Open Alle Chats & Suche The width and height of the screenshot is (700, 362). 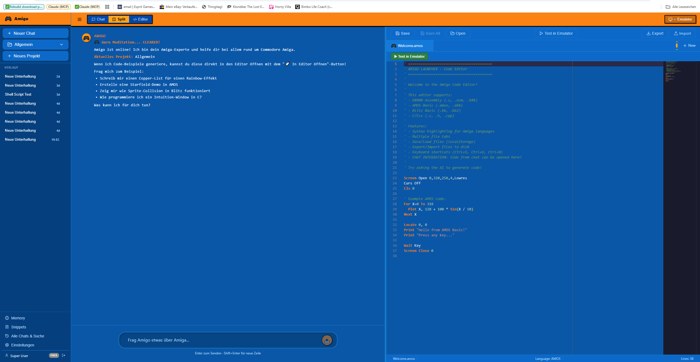(x=27, y=336)
